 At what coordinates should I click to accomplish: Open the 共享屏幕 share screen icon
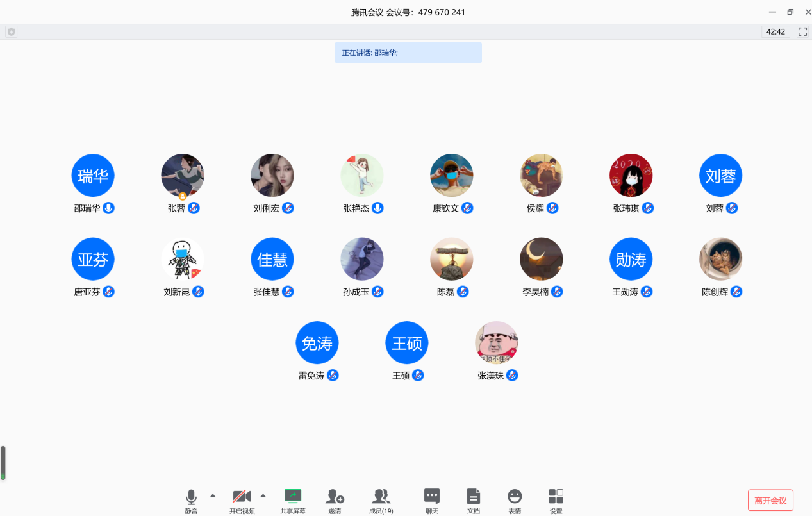click(293, 497)
